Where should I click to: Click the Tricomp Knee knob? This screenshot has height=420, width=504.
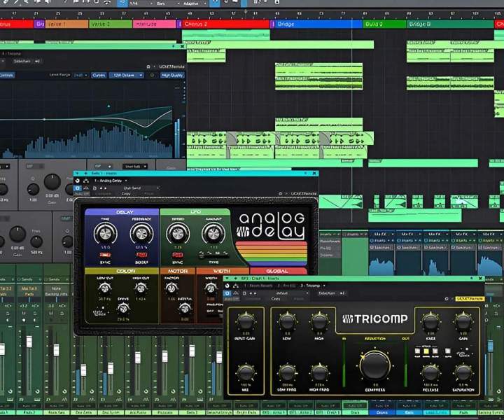click(x=430, y=322)
